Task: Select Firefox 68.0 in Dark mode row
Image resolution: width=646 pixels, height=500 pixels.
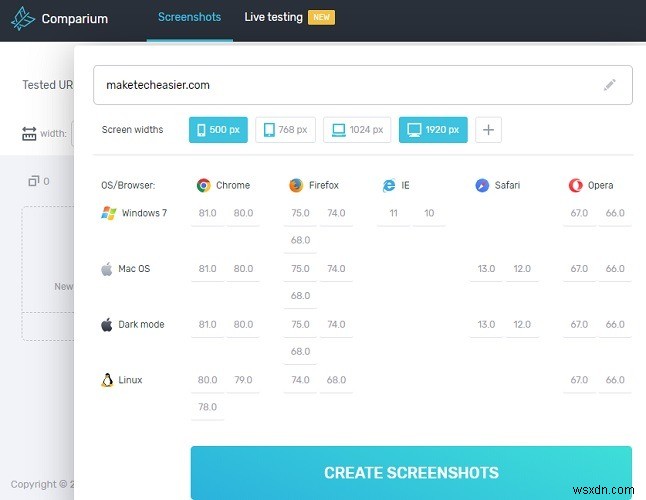Action: point(300,351)
